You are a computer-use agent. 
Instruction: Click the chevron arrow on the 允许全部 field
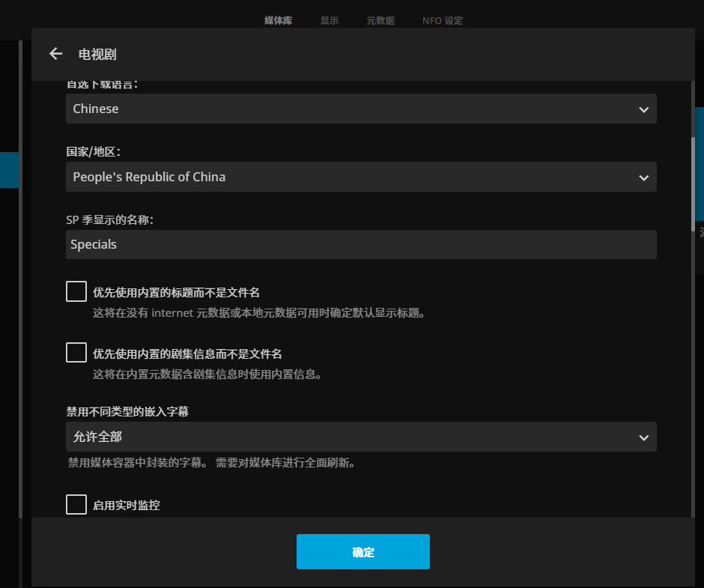tap(643, 437)
